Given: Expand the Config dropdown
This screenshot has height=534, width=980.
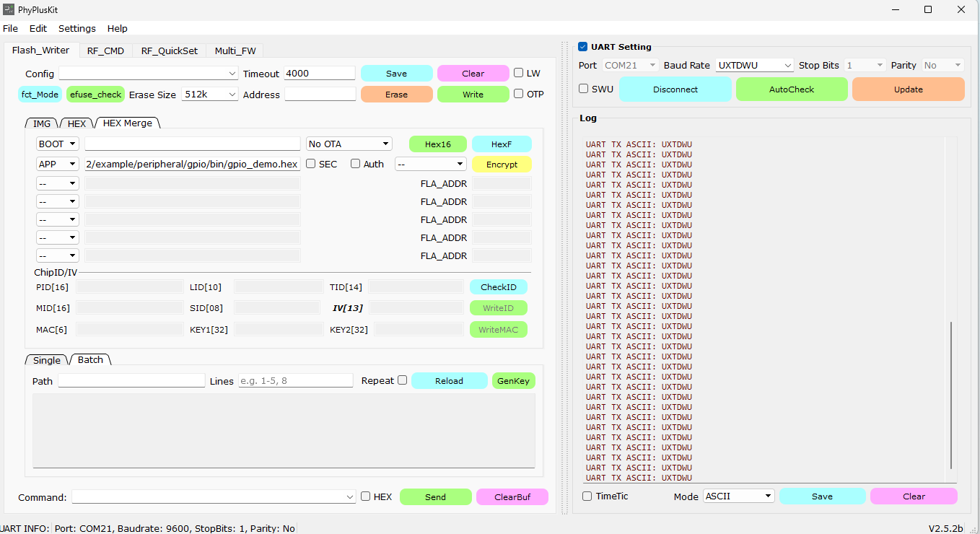Looking at the screenshot, I should coord(149,74).
